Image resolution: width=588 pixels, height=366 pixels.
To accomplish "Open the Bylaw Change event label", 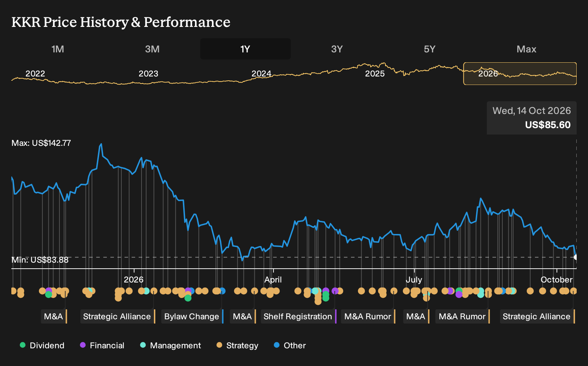I will 192,316.
